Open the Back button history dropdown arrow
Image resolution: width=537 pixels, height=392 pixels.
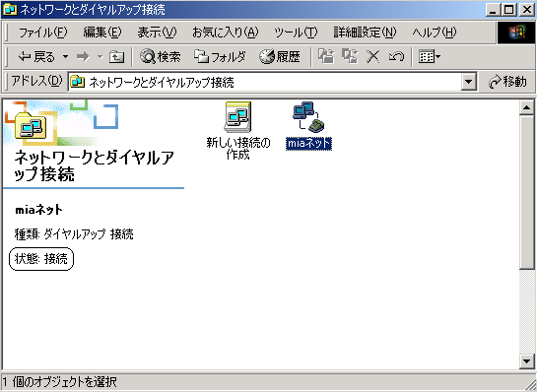click(65, 56)
